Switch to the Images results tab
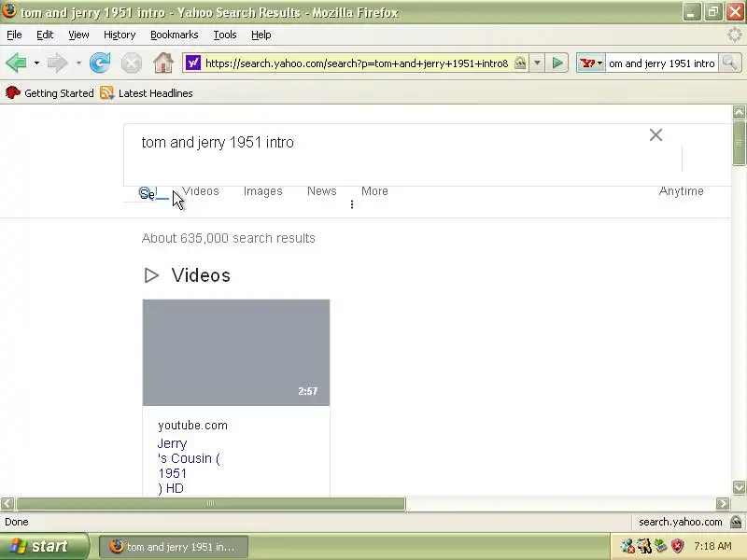The width and height of the screenshot is (747, 560). [263, 191]
